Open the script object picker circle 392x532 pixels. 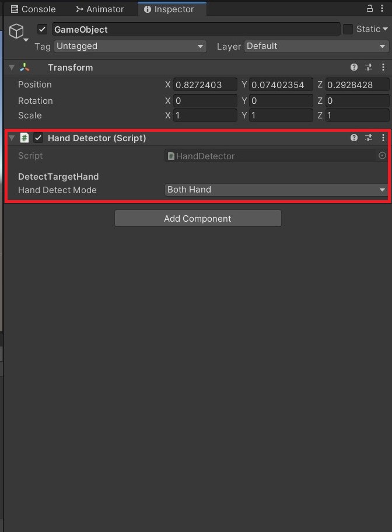click(382, 155)
